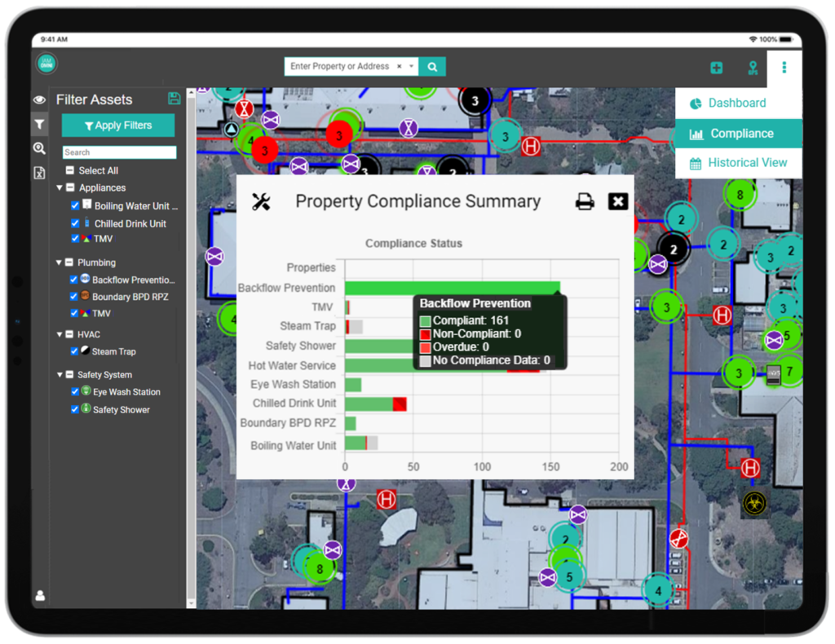Screen dimensions: 835x644
Task: Click the GPS location pin icon
Action: 753,68
